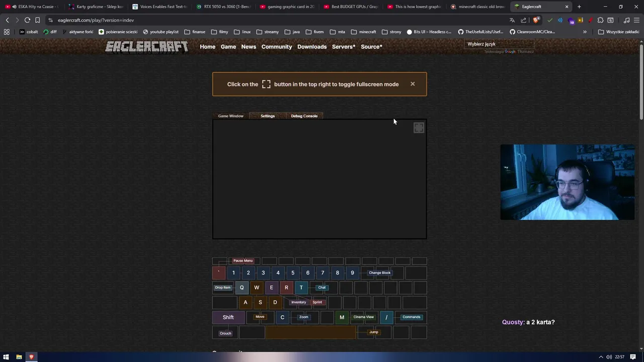Image resolution: width=644 pixels, height=362 pixels.
Task: Click the purple extension icon with badge 10
Action: pyautogui.click(x=571, y=21)
